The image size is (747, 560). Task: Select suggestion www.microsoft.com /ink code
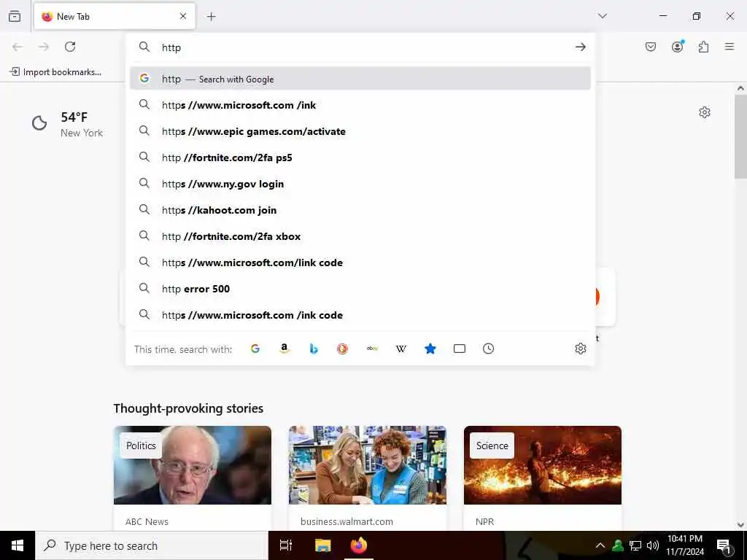click(360, 314)
